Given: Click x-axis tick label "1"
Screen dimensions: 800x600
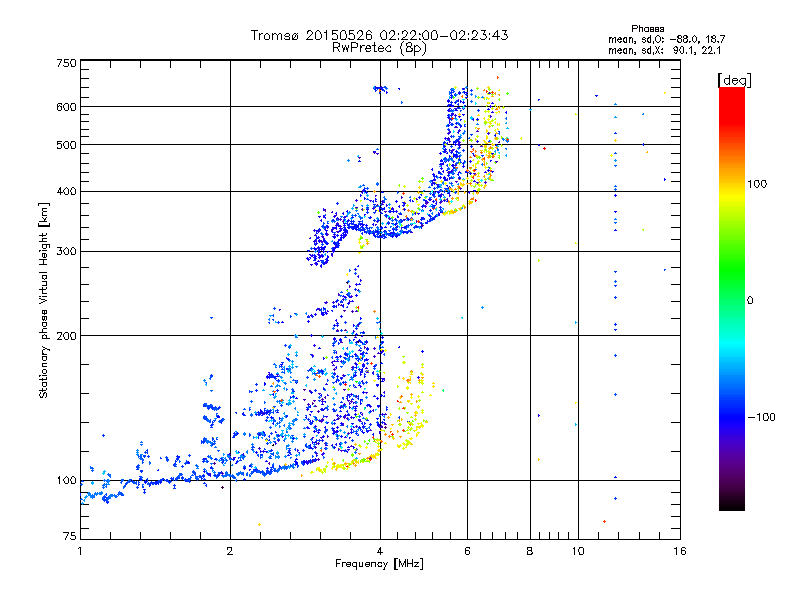Looking at the screenshot, I should click(x=80, y=551).
